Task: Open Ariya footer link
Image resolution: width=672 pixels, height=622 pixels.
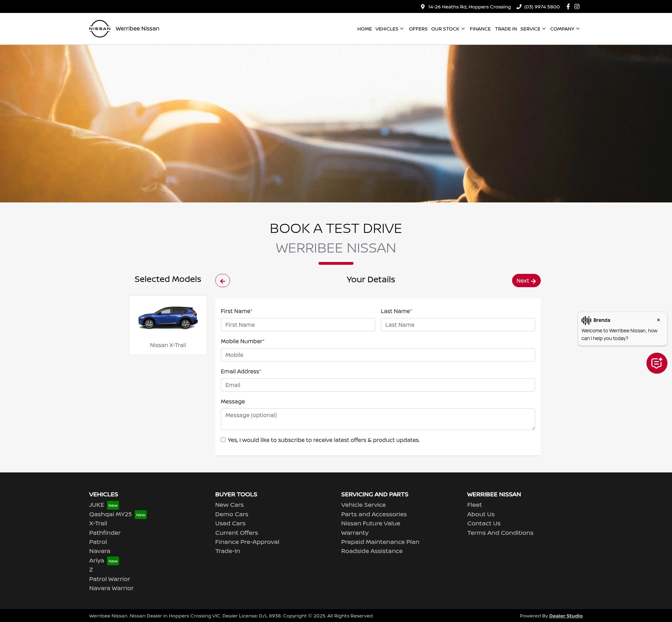Action: [97, 560]
